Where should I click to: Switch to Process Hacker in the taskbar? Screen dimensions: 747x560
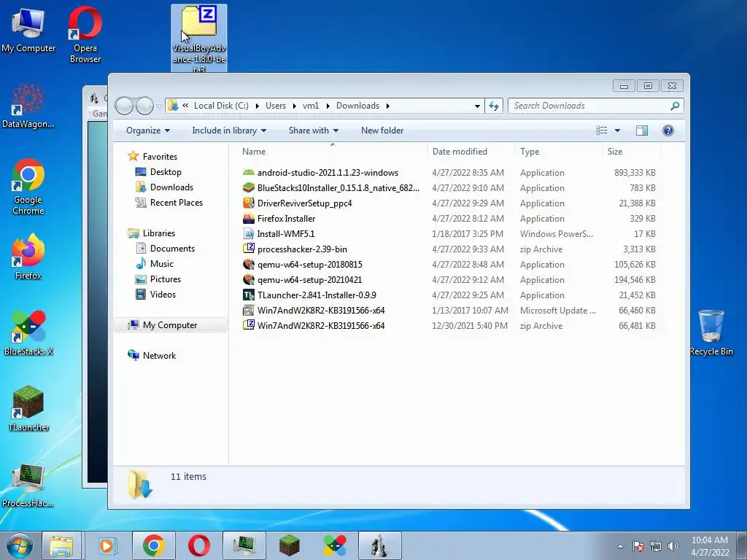(244, 545)
